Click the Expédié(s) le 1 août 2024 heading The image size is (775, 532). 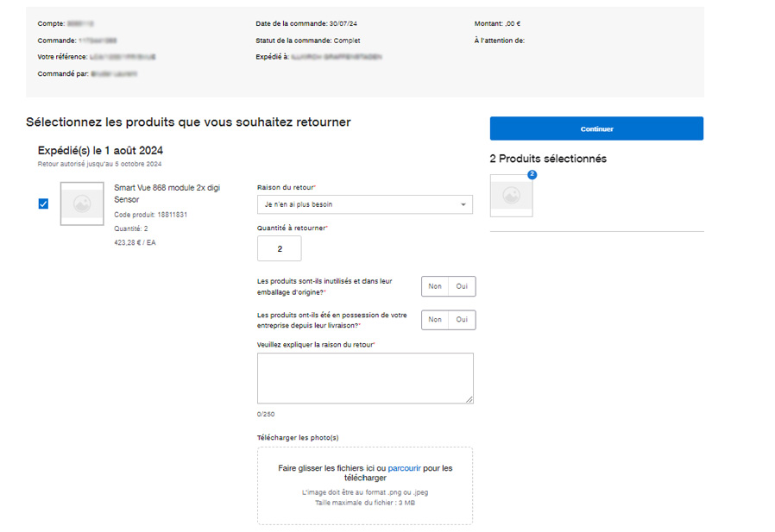coord(100,150)
